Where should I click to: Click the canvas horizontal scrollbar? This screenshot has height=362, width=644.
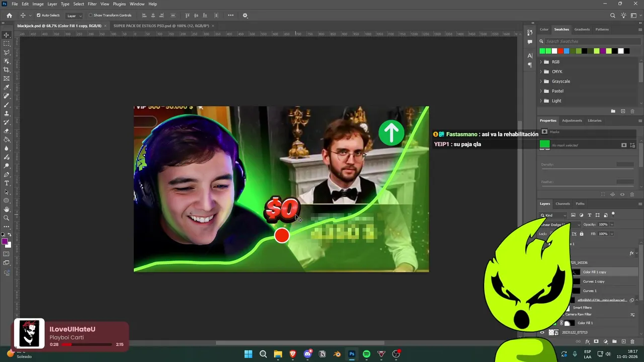[x=299, y=343]
